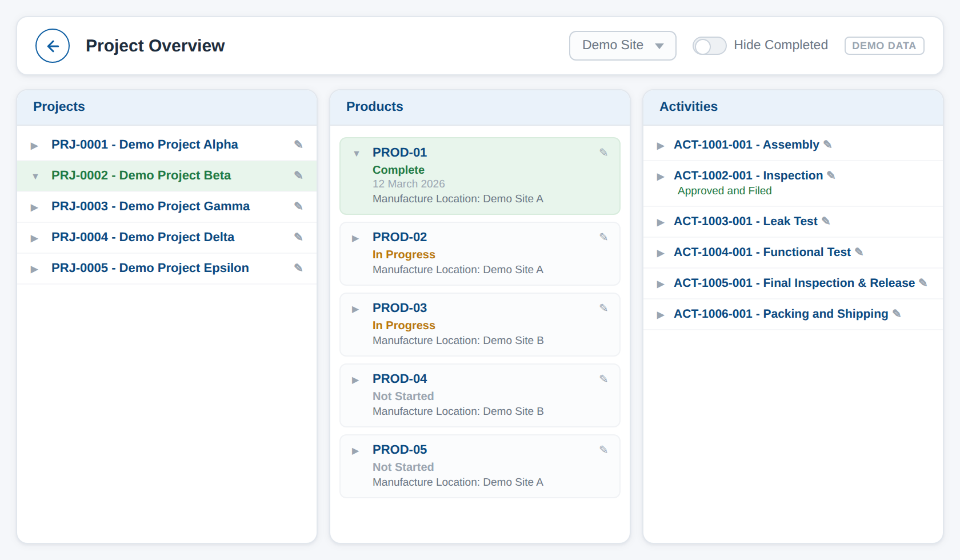Edit Packing and Shipping pencil icon

click(x=897, y=313)
